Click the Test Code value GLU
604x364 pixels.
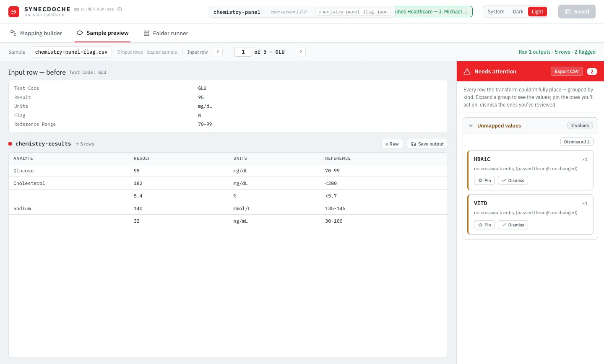tap(202, 88)
